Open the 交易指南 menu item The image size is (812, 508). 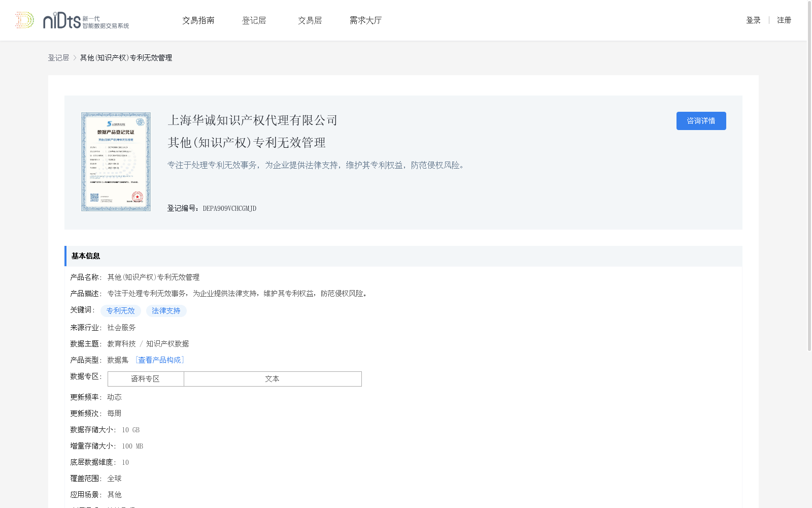coord(198,20)
